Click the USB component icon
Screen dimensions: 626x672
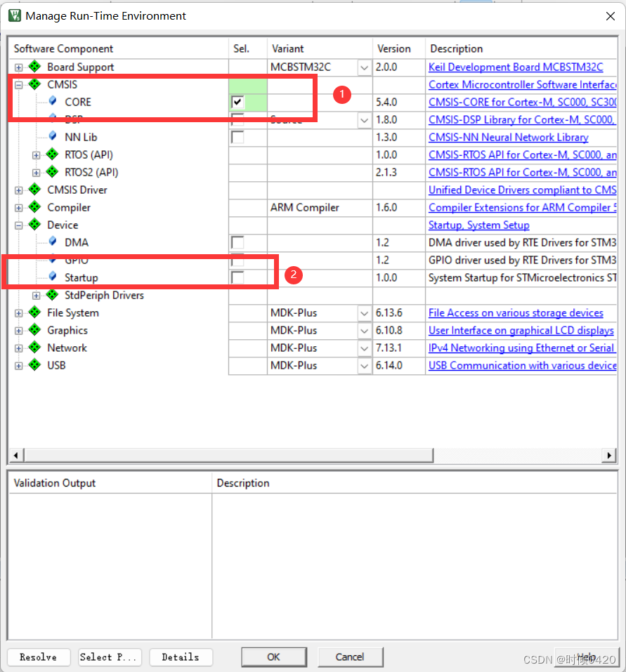pos(34,364)
